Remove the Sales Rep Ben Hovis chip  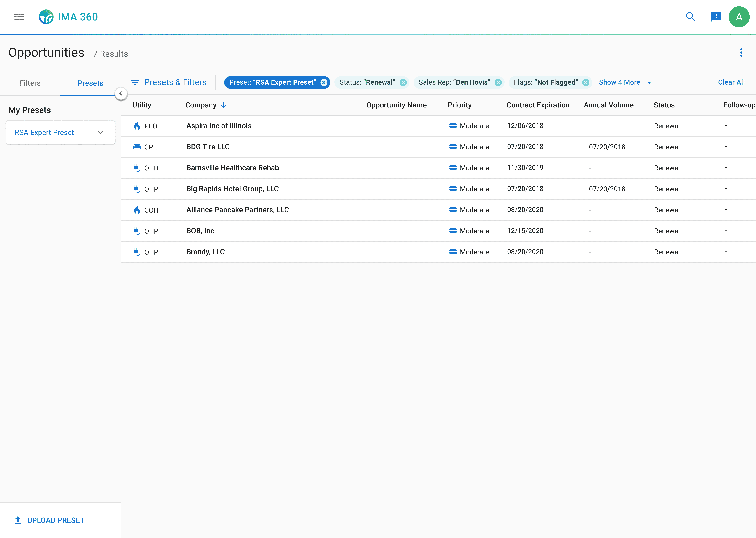click(498, 82)
